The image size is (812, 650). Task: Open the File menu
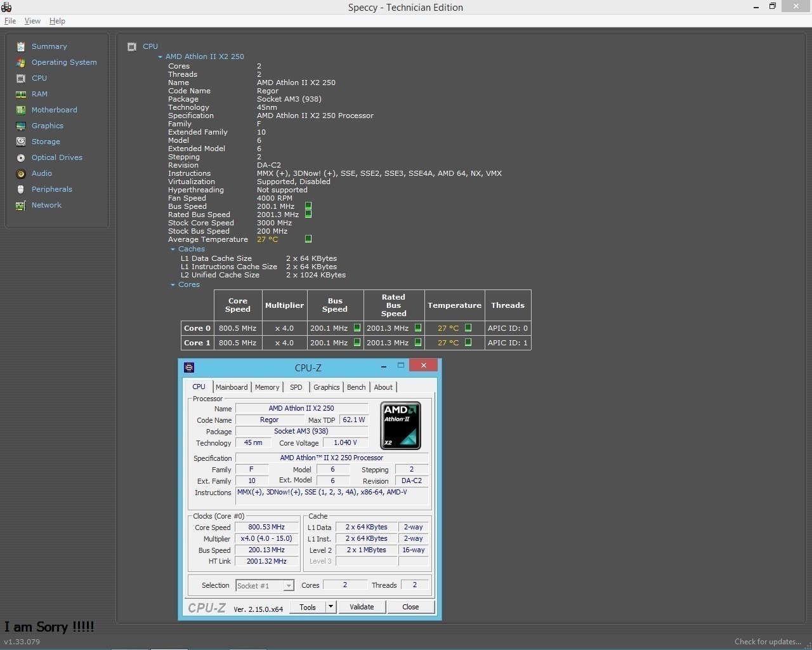coord(10,21)
